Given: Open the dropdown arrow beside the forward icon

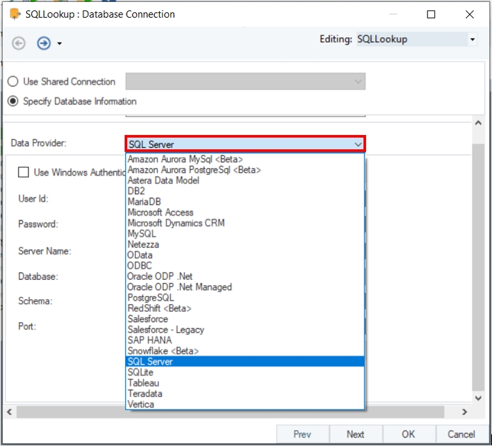Looking at the screenshot, I should (x=59, y=44).
